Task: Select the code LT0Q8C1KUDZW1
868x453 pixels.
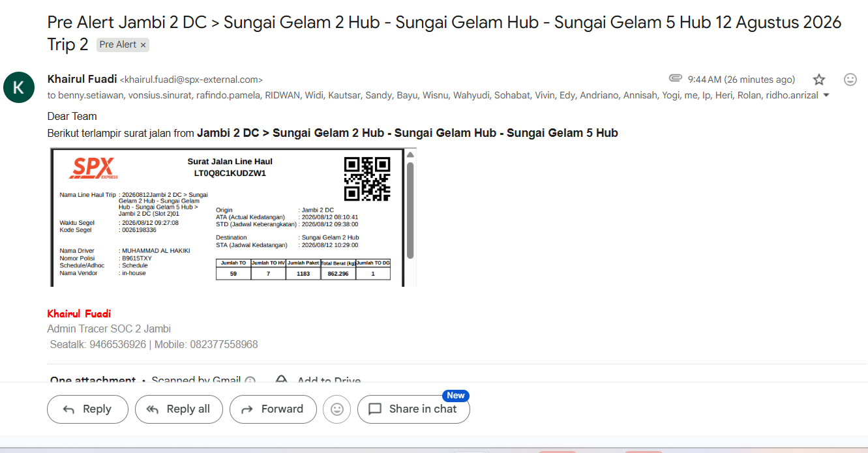Action: 230,173
